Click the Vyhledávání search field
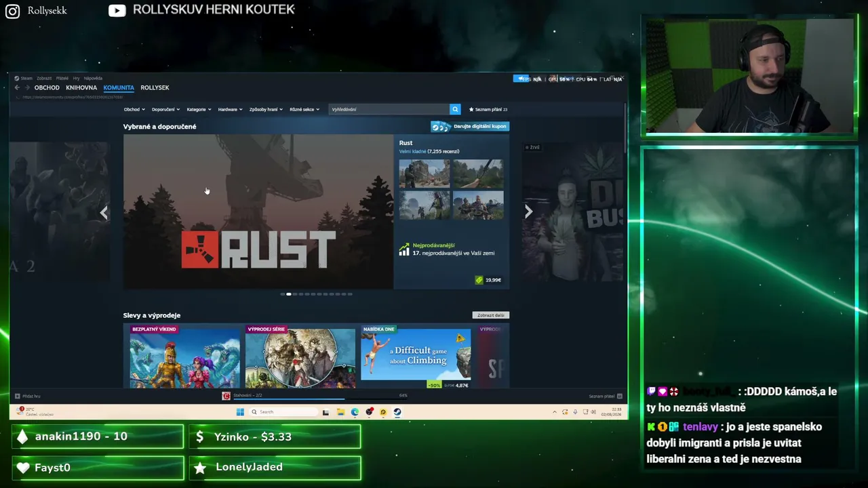 (389, 109)
